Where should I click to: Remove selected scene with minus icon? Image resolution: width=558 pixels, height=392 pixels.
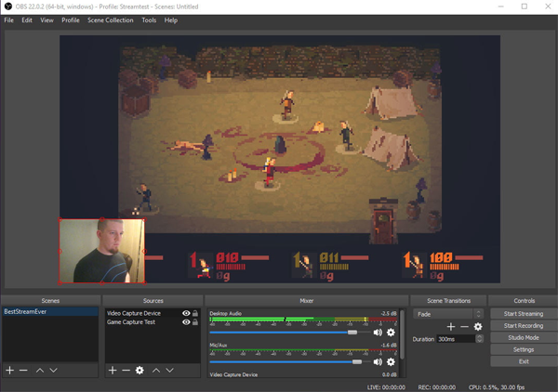click(x=23, y=371)
